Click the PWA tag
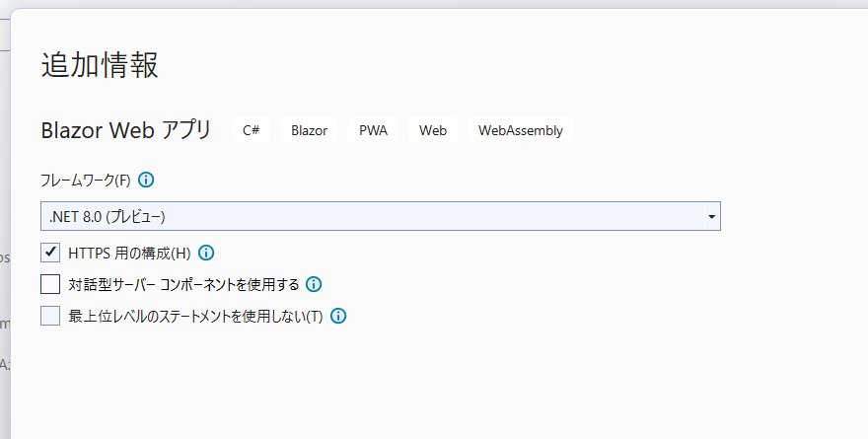 click(x=373, y=130)
